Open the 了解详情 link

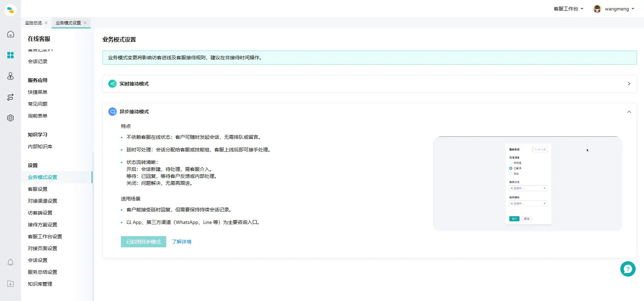pos(182,242)
